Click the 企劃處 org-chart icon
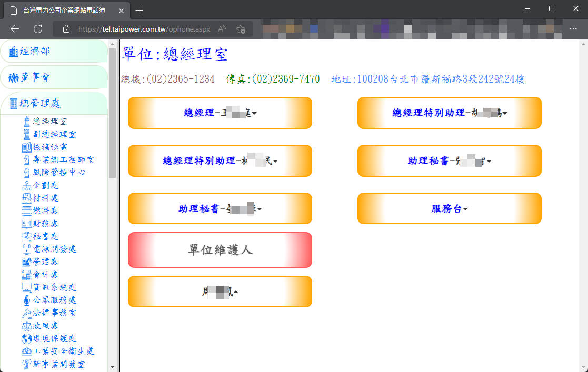Image resolution: width=588 pixels, height=372 pixels. click(x=27, y=186)
